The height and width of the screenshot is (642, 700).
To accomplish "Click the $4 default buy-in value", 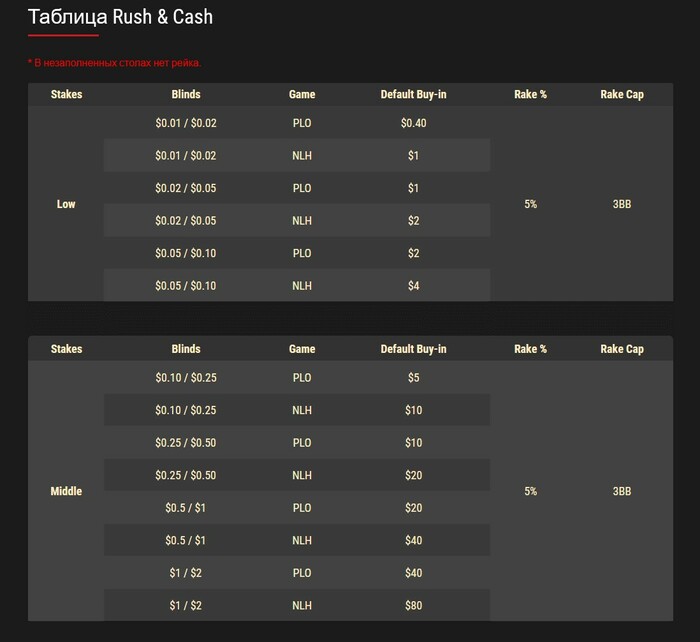I will point(413,286).
